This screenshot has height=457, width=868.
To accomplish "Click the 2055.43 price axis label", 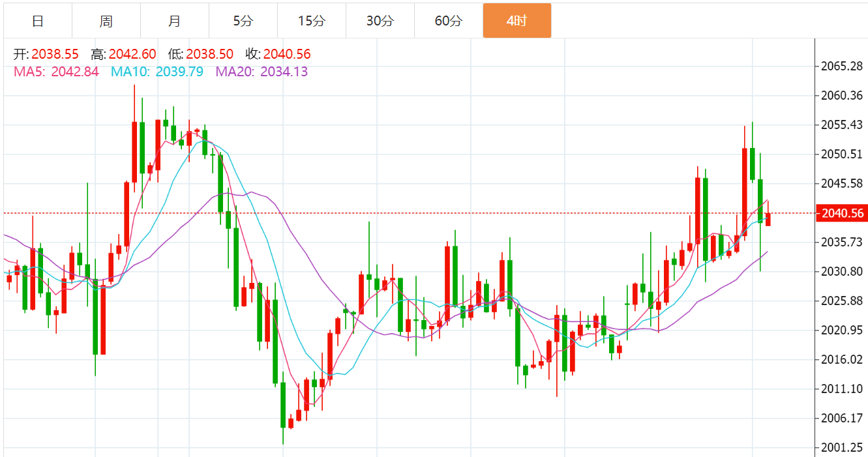I will 842,125.
